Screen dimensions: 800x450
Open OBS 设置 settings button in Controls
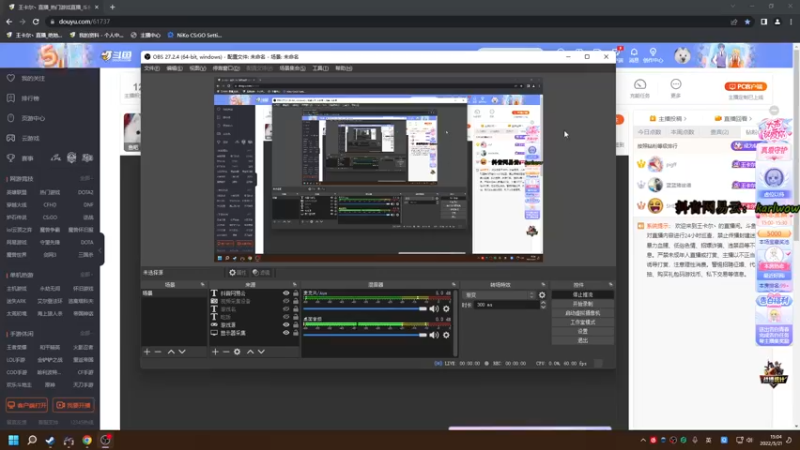pos(582,332)
